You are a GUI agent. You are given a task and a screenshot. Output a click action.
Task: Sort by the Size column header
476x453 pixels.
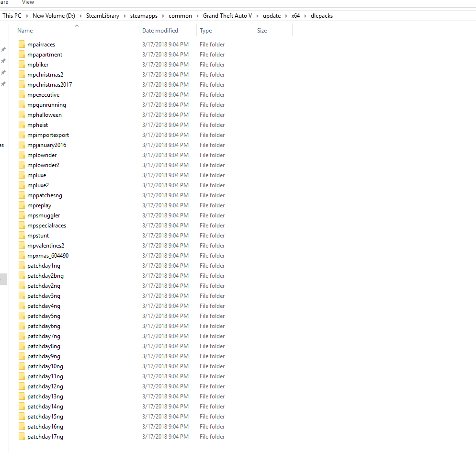(x=262, y=31)
